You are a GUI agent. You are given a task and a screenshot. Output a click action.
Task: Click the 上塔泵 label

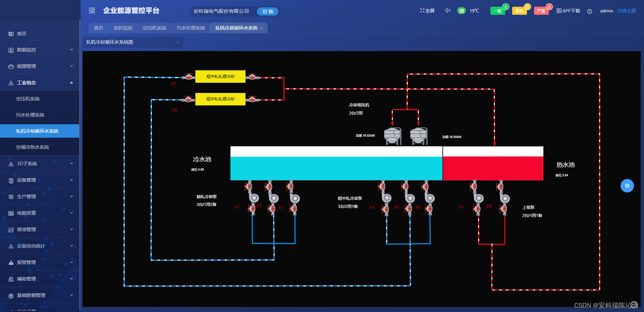528,208
